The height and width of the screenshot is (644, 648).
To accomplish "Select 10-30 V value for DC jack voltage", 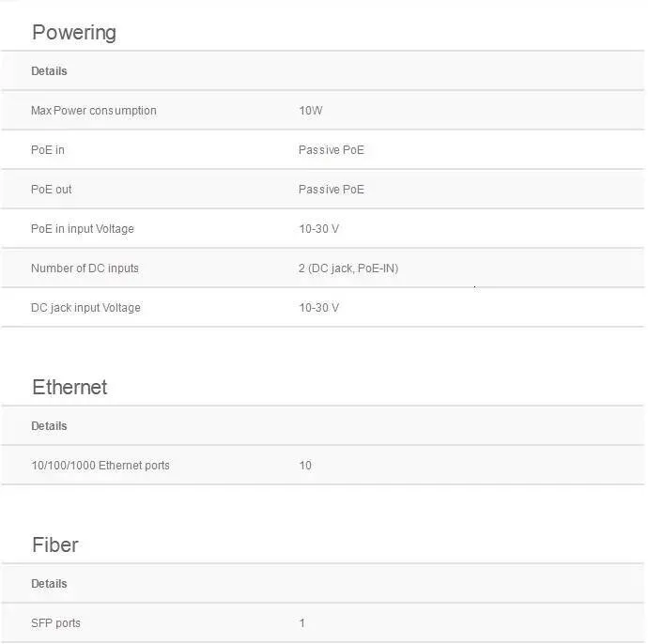I will tap(318, 308).
